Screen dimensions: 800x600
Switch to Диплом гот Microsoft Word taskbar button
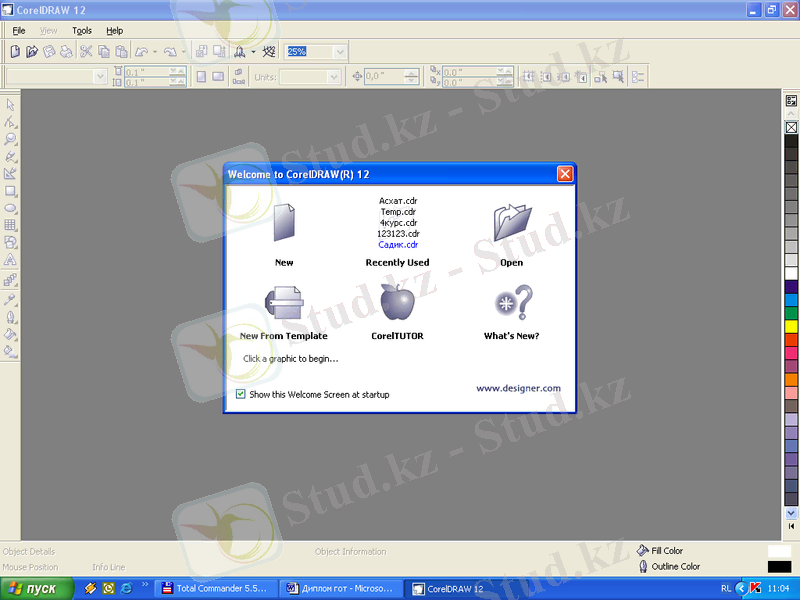click(341, 589)
